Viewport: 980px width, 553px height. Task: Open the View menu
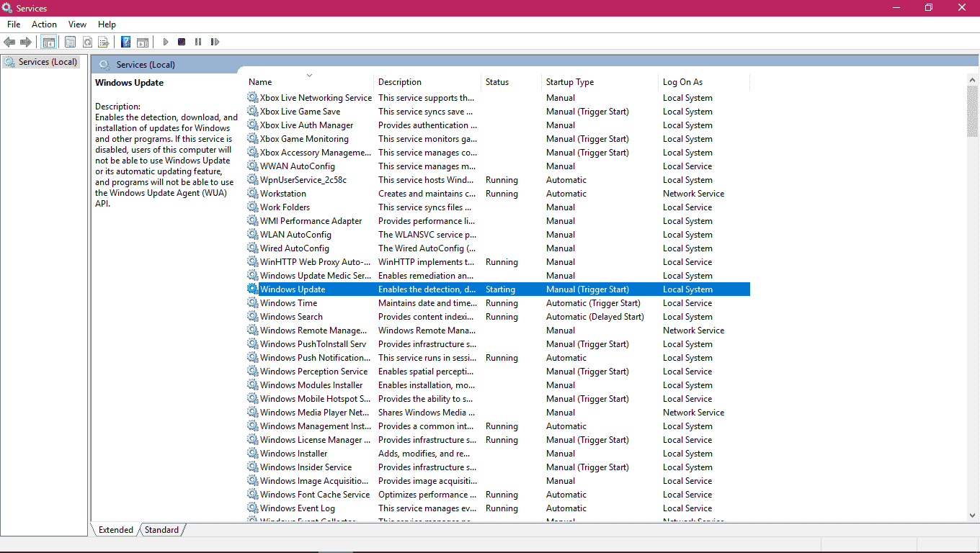click(x=77, y=24)
